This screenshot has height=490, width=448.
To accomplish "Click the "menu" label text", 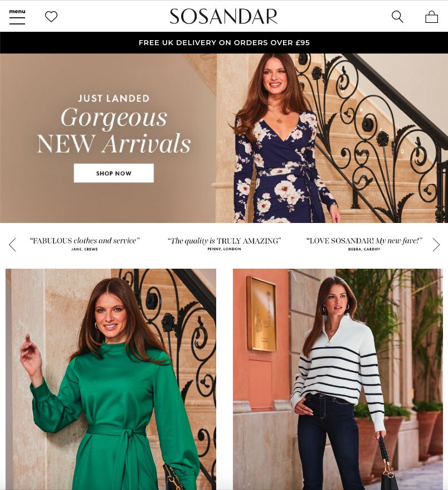I will tap(17, 12).
